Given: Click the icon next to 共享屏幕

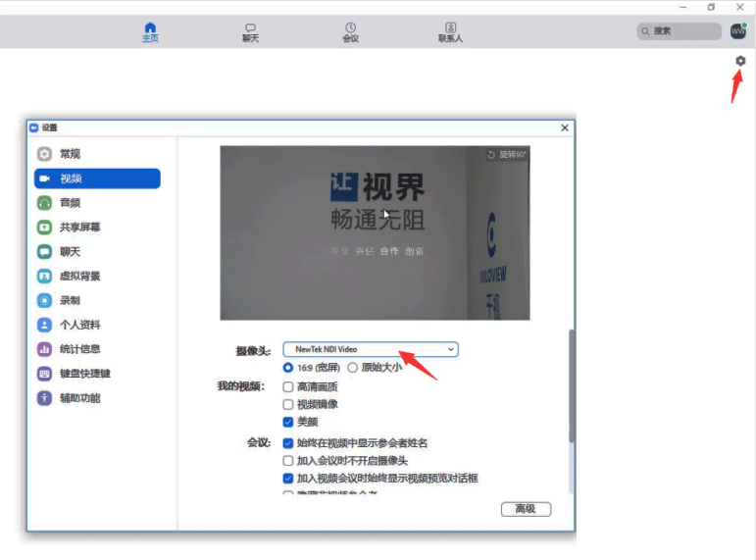Looking at the screenshot, I should click(x=44, y=228).
